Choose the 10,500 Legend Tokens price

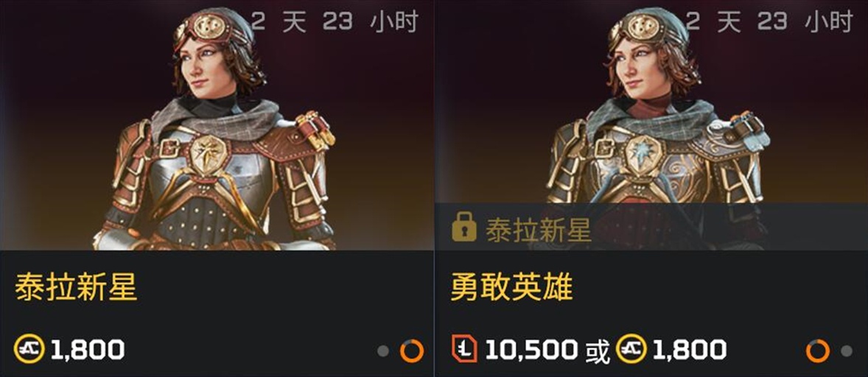click(x=532, y=349)
